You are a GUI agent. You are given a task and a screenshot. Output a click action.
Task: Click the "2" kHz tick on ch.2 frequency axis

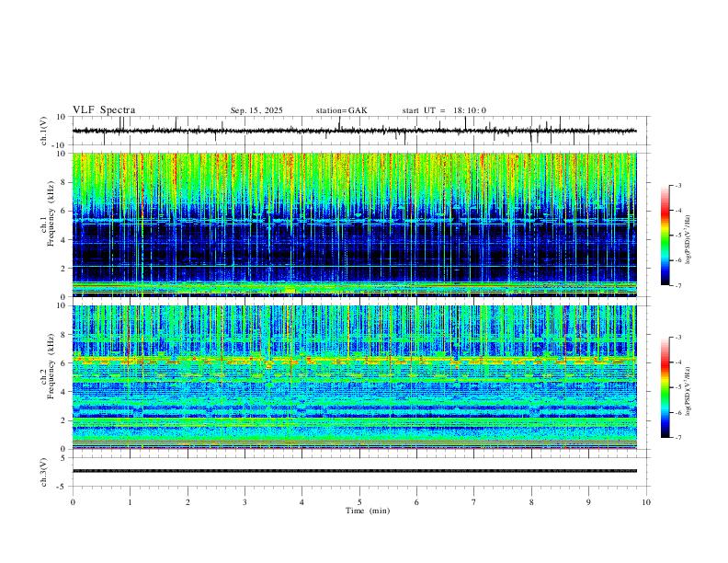click(x=63, y=420)
